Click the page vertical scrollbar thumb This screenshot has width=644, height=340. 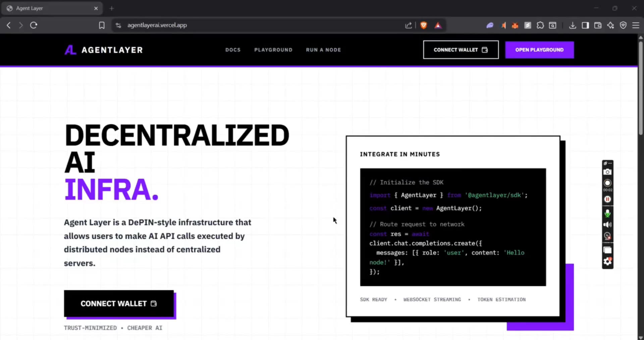tap(641, 88)
